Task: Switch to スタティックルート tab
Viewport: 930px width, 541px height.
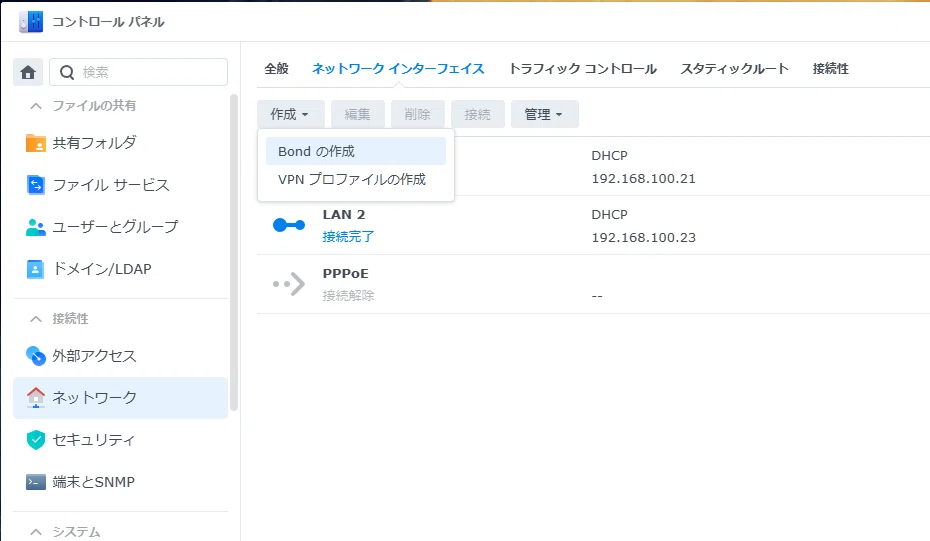Action: 734,69
